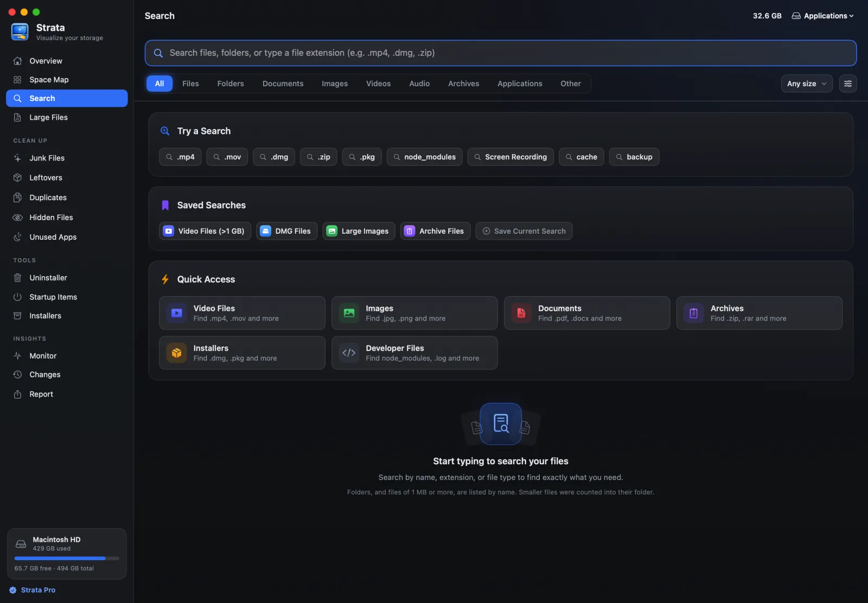Click Save Current Search button
The image size is (868, 603).
click(524, 231)
